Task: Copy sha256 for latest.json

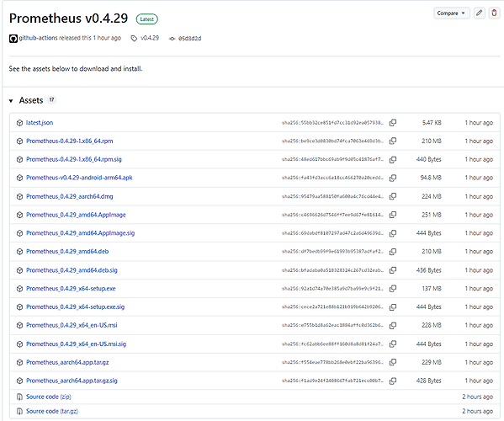Action: tap(392, 123)
